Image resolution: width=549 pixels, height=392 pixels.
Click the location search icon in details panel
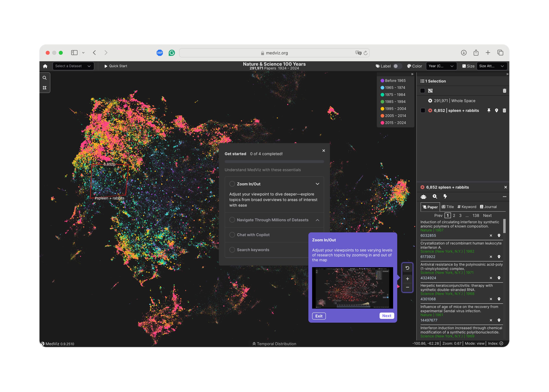click(x=435, y=196)
